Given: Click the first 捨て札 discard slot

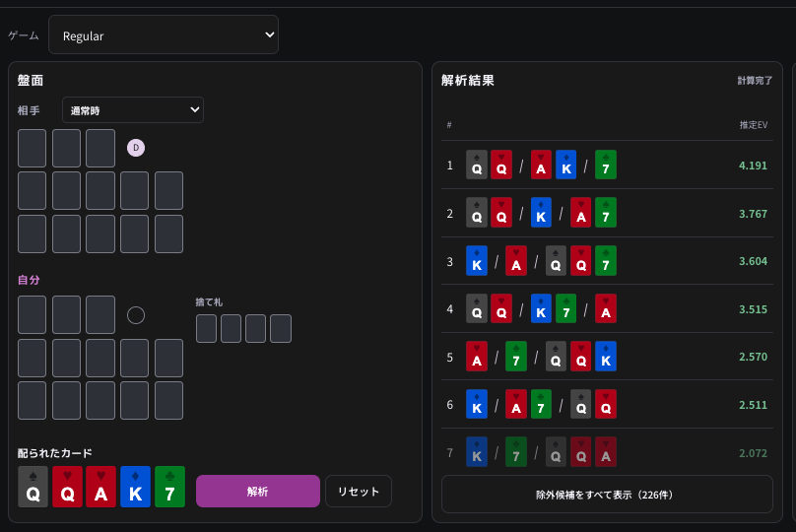Looking at the screenshot, I should 206,328.
